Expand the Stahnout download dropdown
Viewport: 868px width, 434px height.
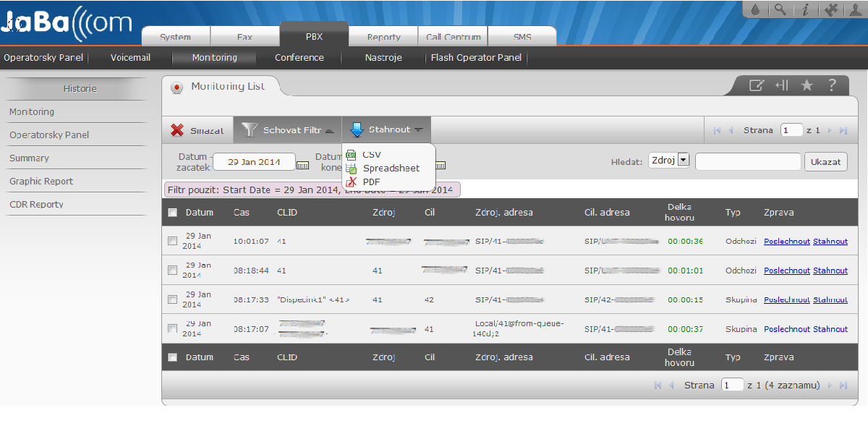pos(387,130)
